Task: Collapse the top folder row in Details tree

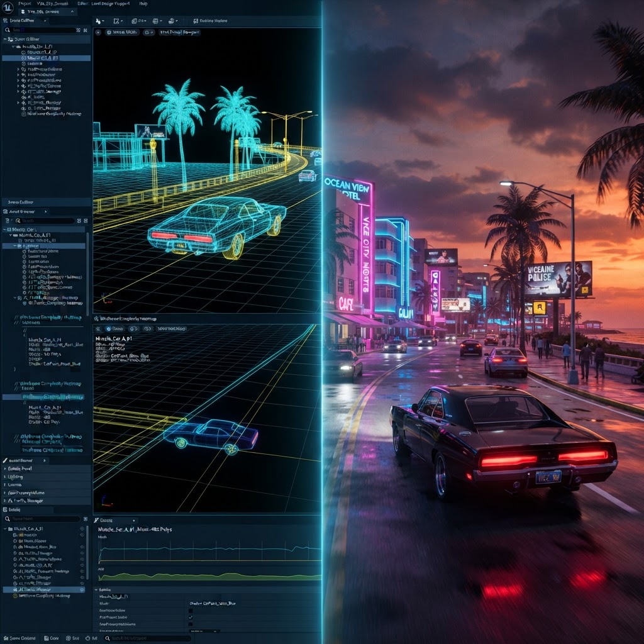Action: click(5, 529)
